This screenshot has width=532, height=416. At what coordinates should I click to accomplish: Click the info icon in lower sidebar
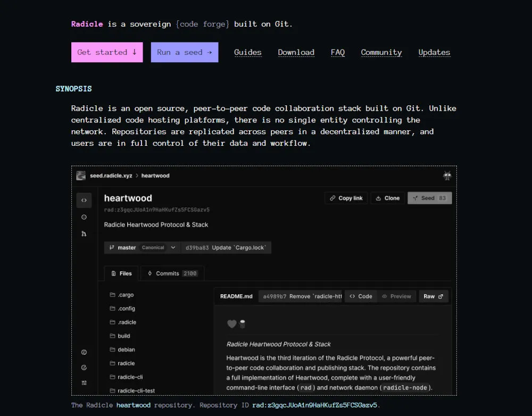pos(84,352)
